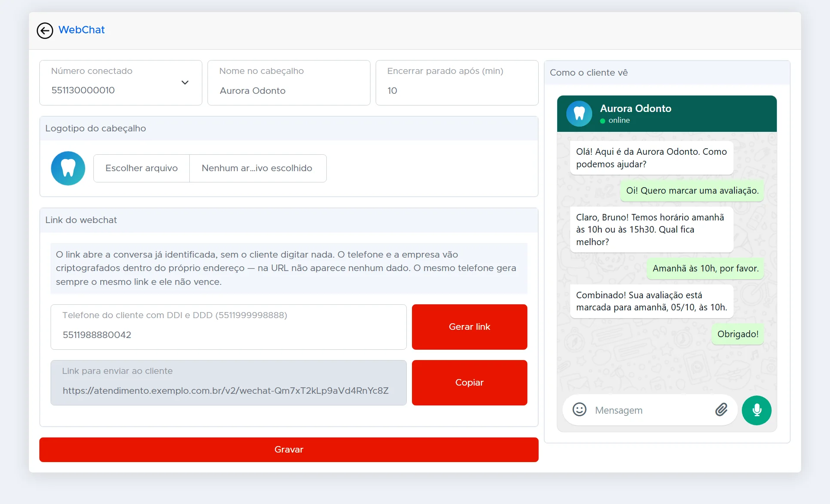Edit the Nome no cabeçalho field

coord(289,83)
